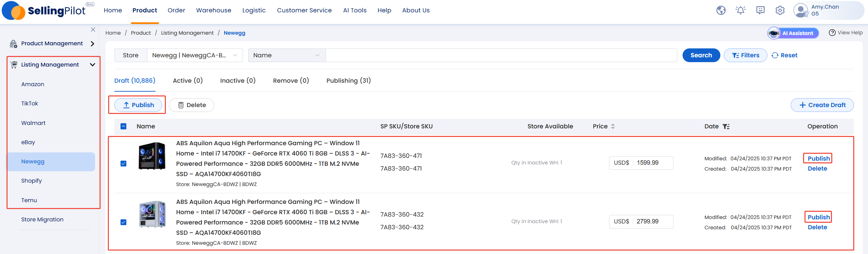Click the View Help question icon
This screenshot has width=868, height=254.
point(832,33)
